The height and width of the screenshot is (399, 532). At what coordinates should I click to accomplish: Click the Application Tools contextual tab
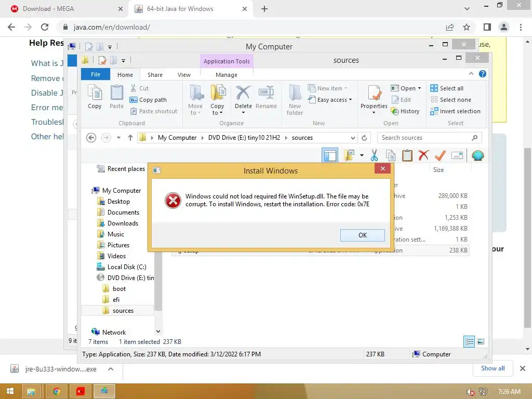point(227,61)
